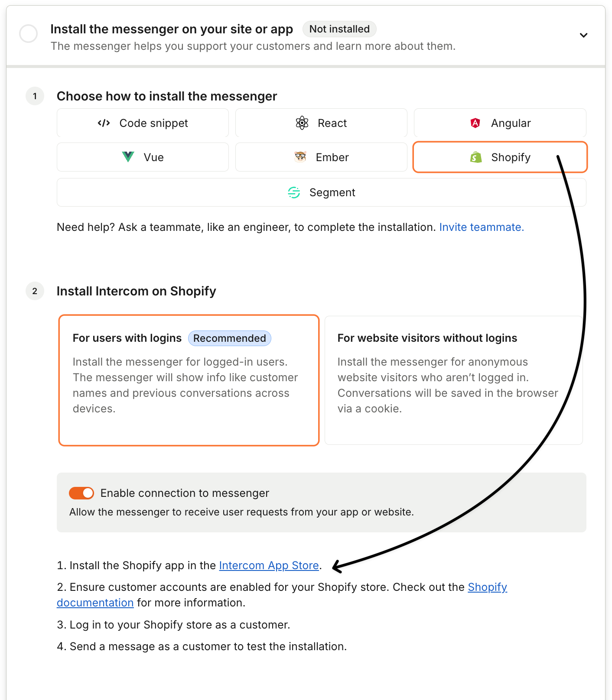Click the code snippet brackets icon

[x=104, y=123]
